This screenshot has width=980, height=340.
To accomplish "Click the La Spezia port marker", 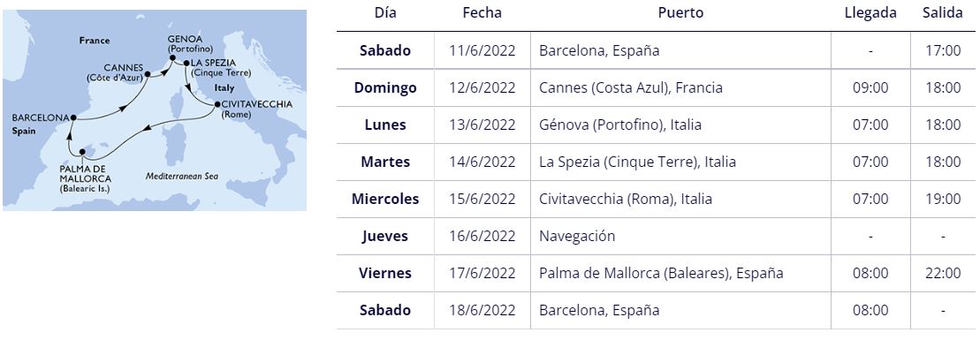I will (x=186, y=63).
